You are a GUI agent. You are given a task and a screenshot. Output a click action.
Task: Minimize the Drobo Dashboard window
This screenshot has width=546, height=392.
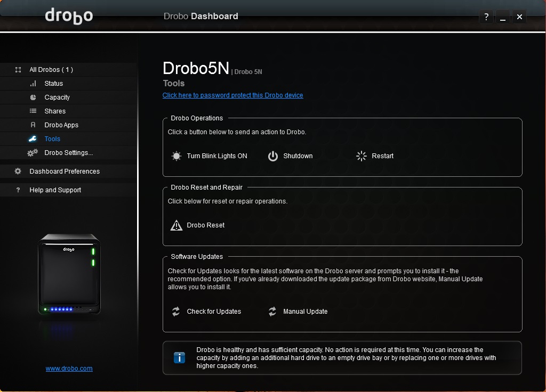coord(503,17)
